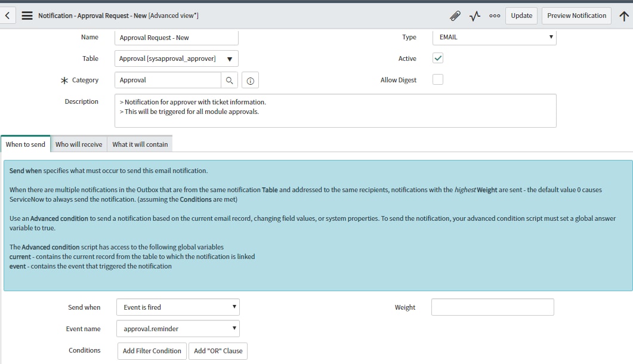Preview the Category record info icon
The width and height of the screenshot is (633, 364).
[x=251, y=81]
